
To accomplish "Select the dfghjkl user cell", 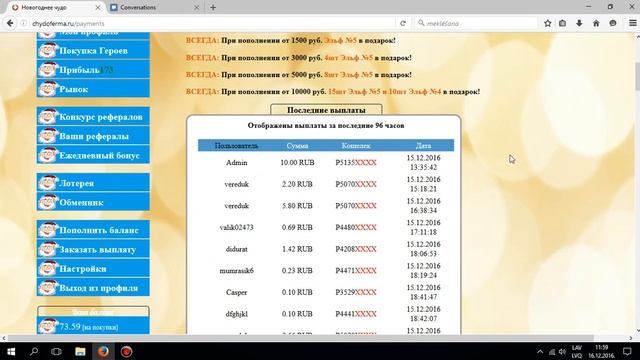I will 236,314.
